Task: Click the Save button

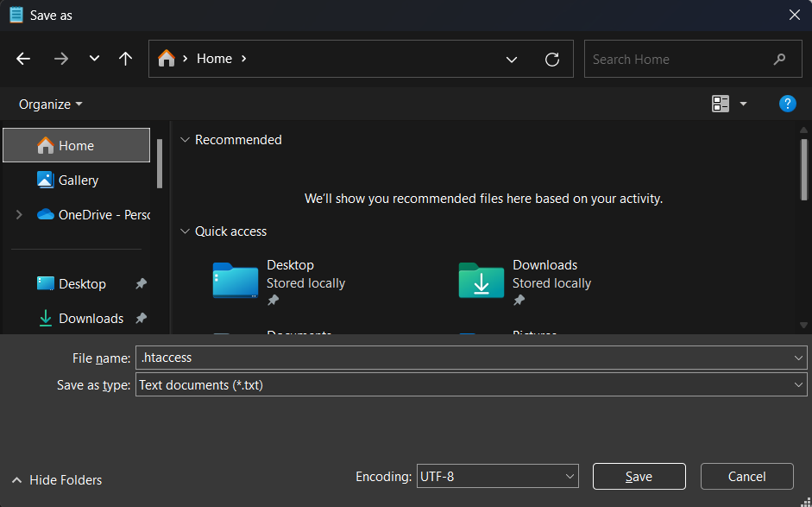Action: click(x=639, y=476)
